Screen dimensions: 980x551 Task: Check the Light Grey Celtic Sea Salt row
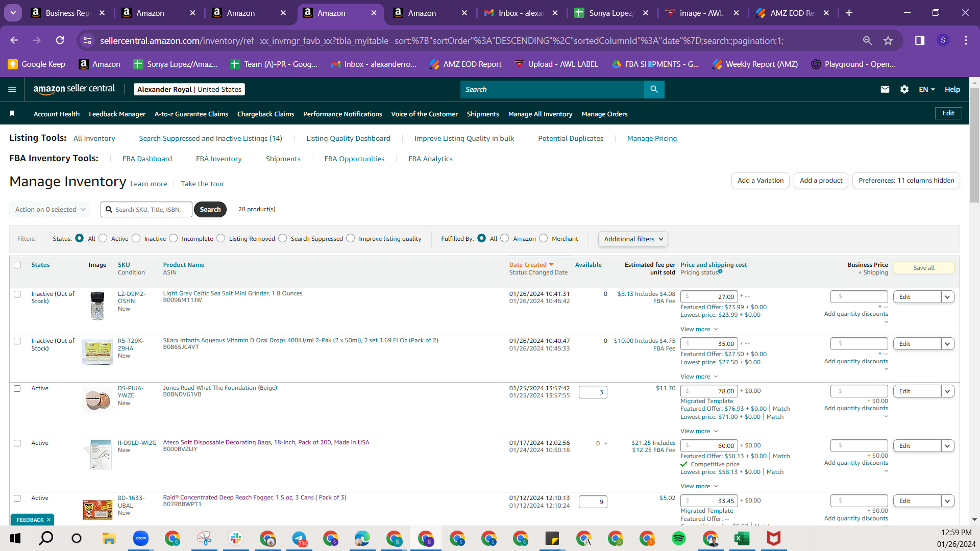pyautogui.click(x=17, y=294)
